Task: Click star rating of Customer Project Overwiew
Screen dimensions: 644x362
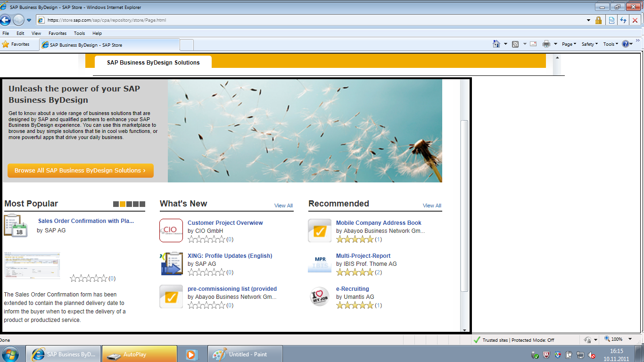Action: pyautogui.click(x=206, y=239)
